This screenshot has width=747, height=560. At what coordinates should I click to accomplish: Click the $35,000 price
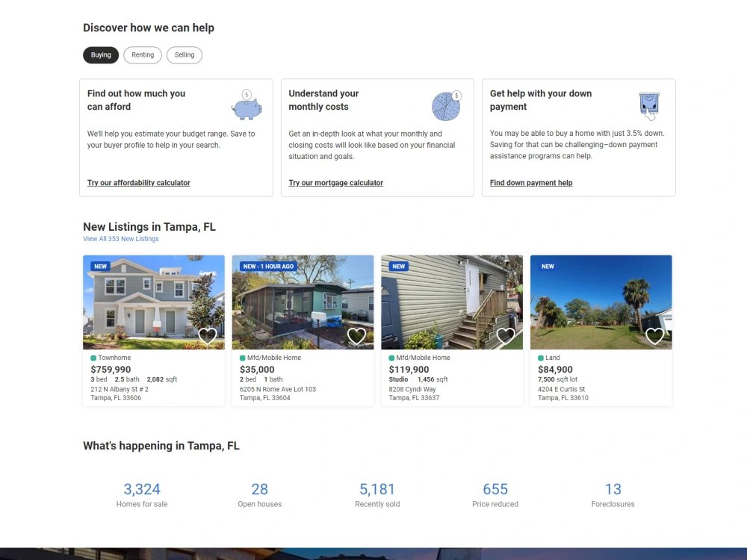[x=257, y=370]
